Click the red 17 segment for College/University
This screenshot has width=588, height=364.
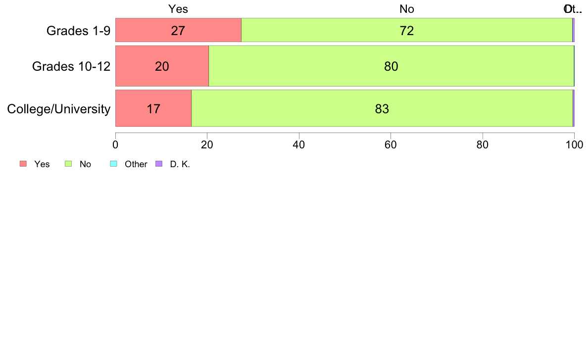pos(153,108)
